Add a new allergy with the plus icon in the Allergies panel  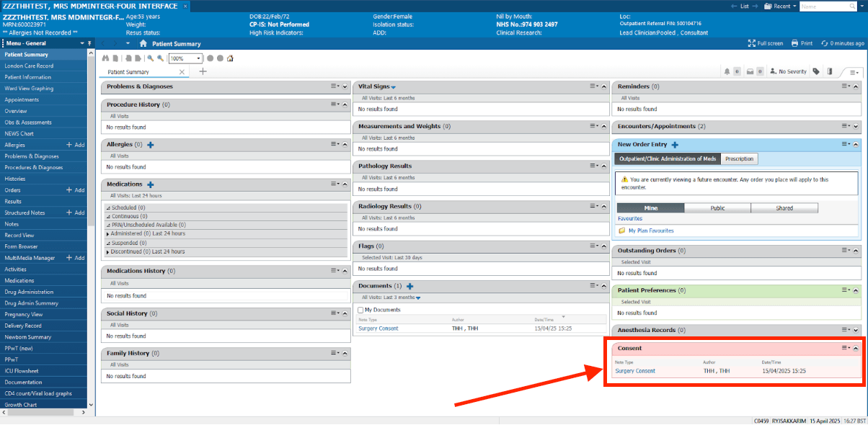coord(151,145)
